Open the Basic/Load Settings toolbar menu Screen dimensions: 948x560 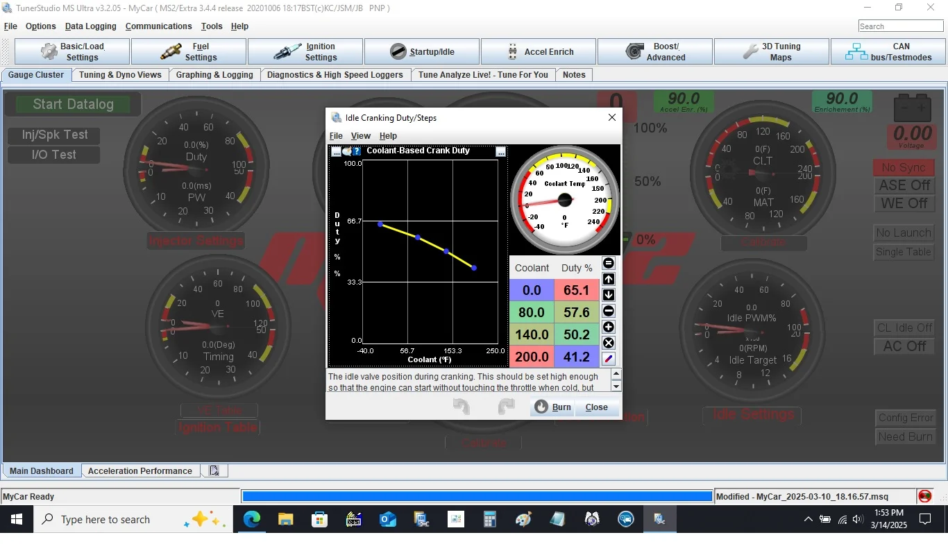pyautogui.click(x=72, y=52)
